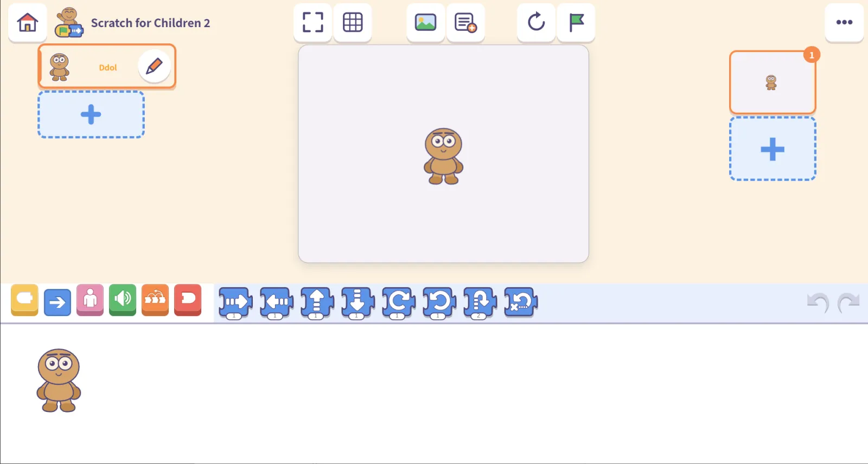Add text to the stage
This screenshot has height=464, width=868.
(x=465, y=23)
